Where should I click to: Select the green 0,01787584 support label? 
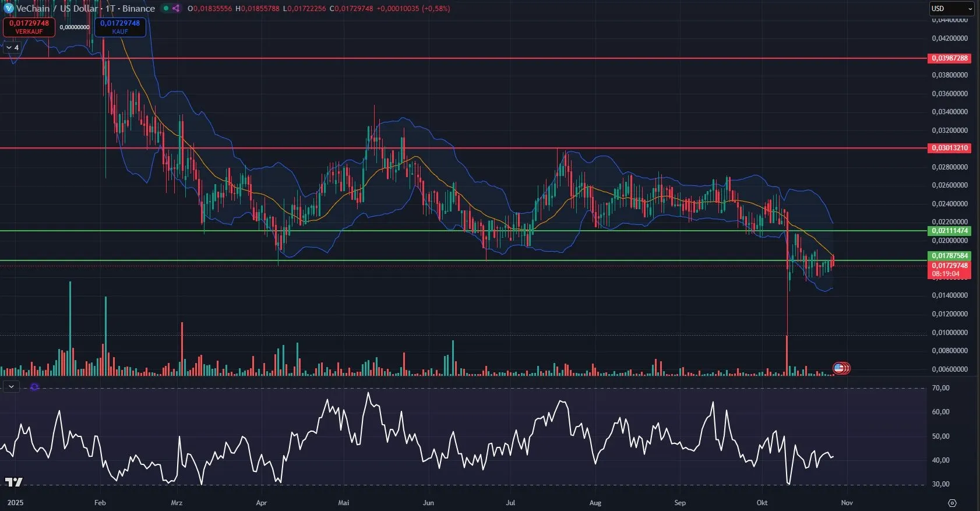[x=949, y=256]
